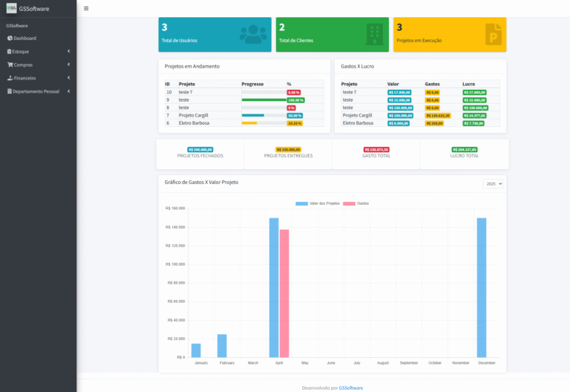Image resolution: width=570 pixels, height=392 pixels.
Task: Expand the Financeiro menu arrow
Action: [x=68, y=78]
